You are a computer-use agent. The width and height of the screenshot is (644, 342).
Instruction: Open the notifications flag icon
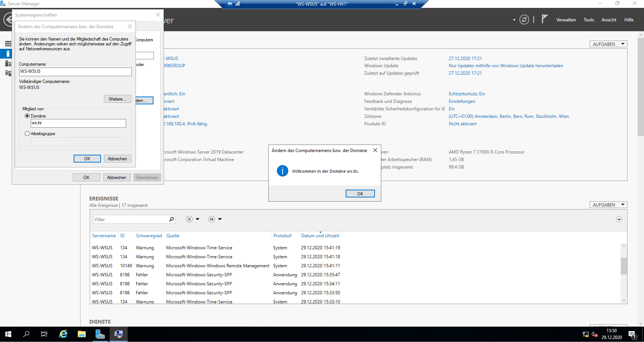coord(545,19)
